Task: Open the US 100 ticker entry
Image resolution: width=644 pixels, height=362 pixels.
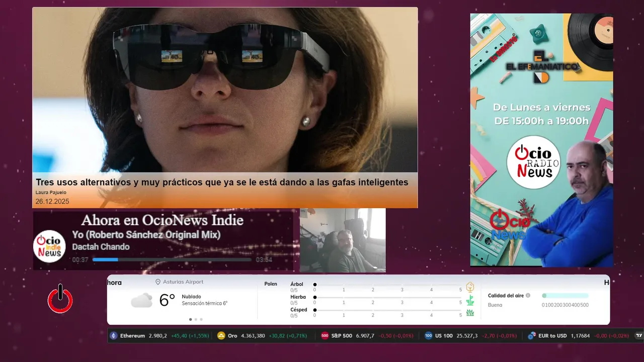Action: tap(471, 336)
